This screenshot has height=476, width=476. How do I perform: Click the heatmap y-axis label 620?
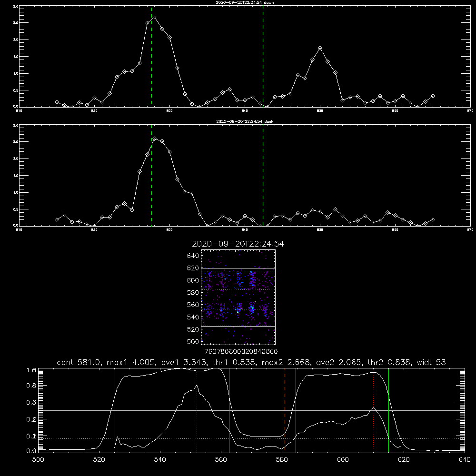click(x=193, y=268)
